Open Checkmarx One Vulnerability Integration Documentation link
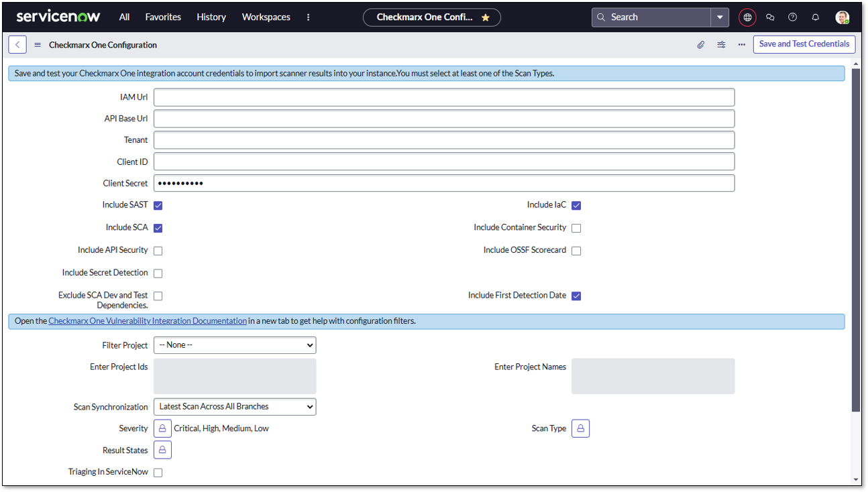This screenshot has width=868, height=492. click(148, 321)
